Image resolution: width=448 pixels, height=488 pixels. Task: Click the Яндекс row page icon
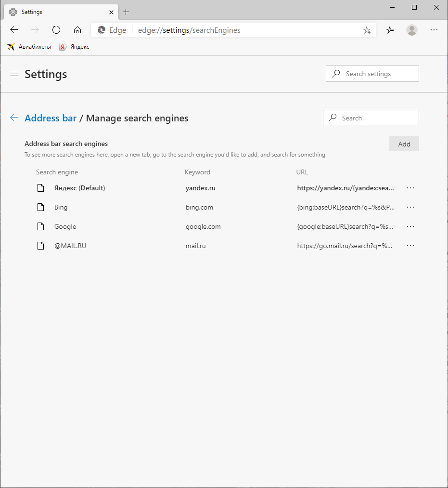(41, 188)
